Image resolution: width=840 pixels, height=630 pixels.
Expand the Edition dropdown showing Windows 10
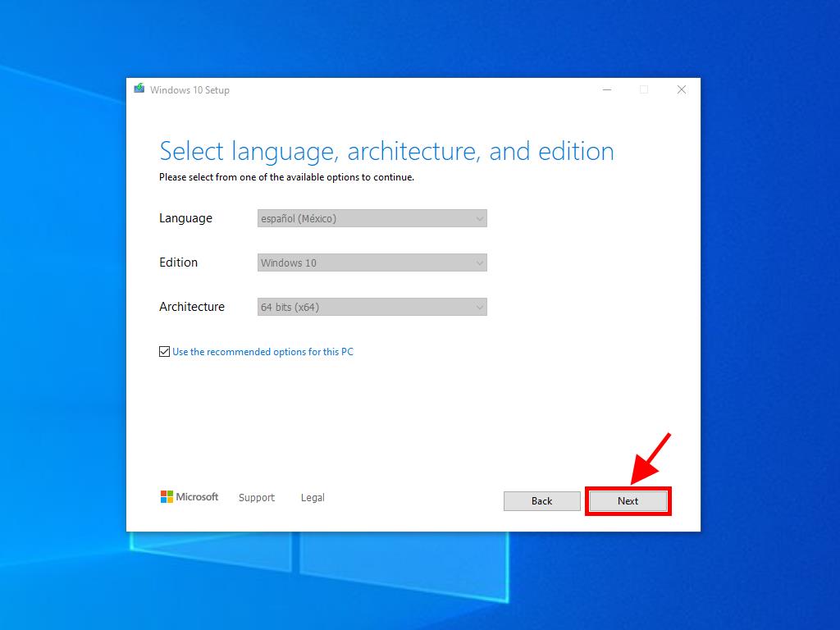click(x=372, y=262)
